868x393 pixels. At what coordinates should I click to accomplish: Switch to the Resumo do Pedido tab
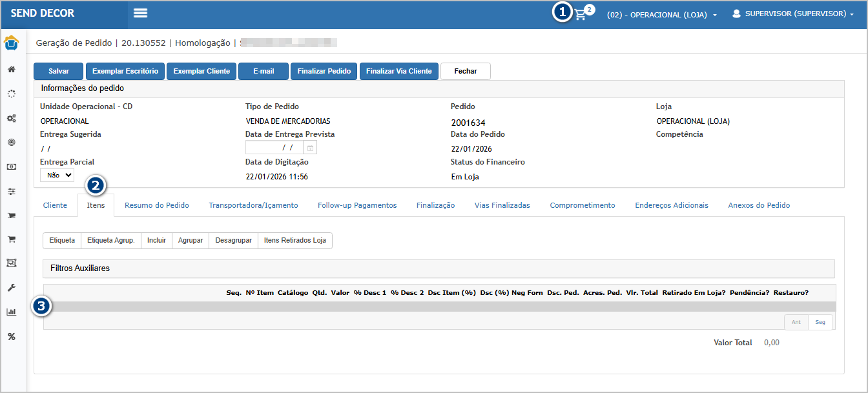157,205
